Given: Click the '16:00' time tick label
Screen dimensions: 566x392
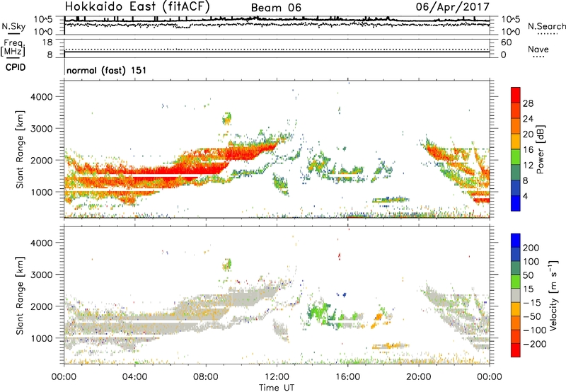Looking at the screenshot, I should [x=347, y=377].
